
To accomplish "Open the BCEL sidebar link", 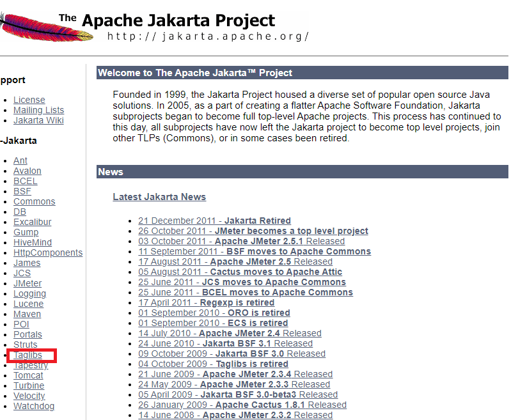I will coord(26,181).
